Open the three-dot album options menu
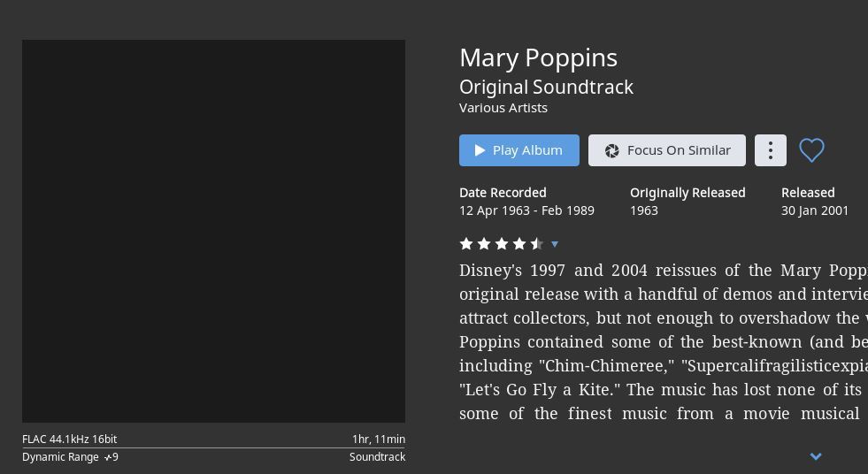868x474 pixels. [x=770, y=150]
